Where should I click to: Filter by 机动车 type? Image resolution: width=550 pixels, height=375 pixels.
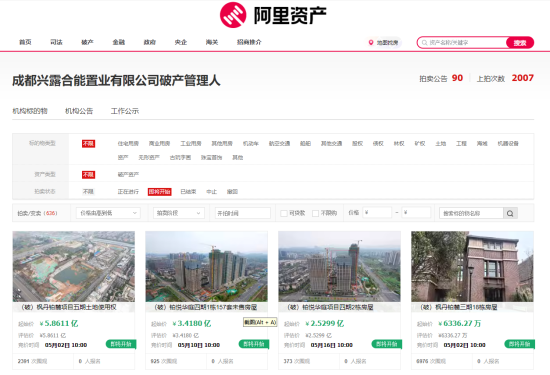click(250, 143)
